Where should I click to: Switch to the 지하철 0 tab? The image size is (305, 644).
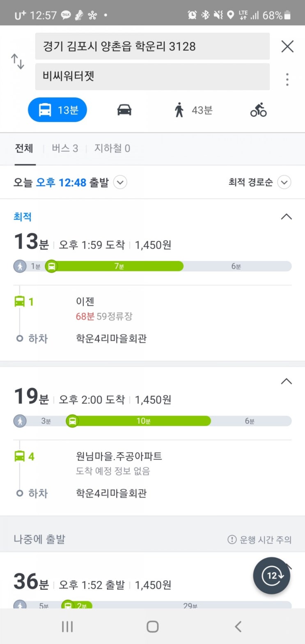coord(112,148)
